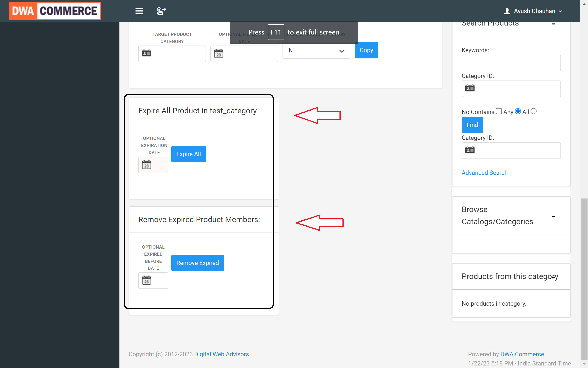Click into second Category ID input field

(x=511, y=151)
